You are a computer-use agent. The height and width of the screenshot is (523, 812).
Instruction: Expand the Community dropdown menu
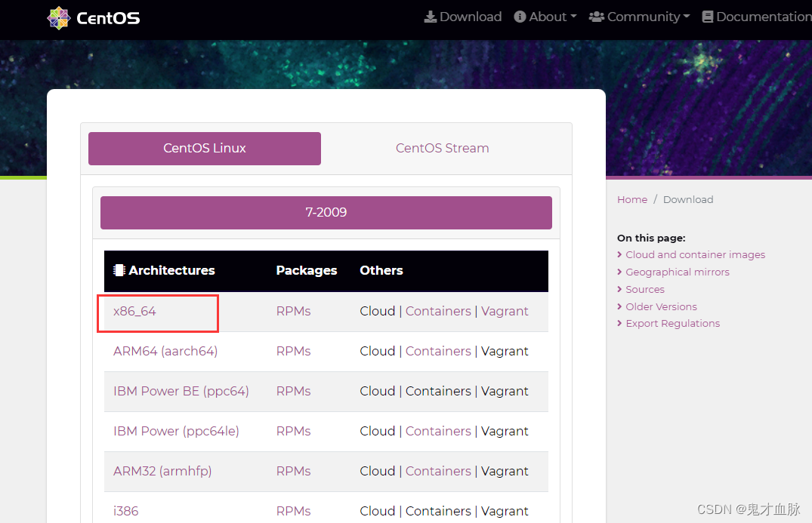tap(640, 17)
